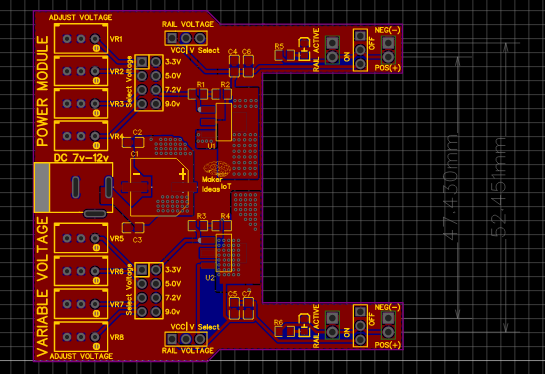This screenshot has height=374, width=545.
Task: Click the VR8 trimmer component
Action: pos(81,337)
